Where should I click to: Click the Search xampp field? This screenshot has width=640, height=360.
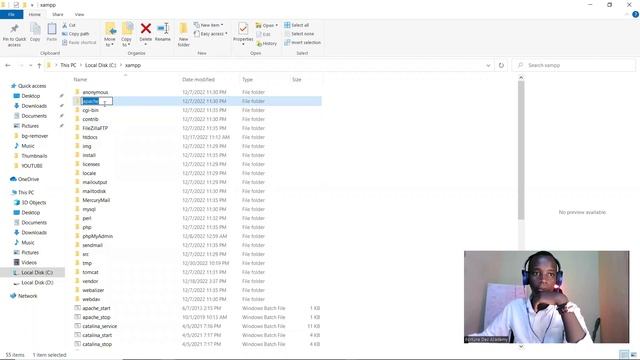coord(574,65)
